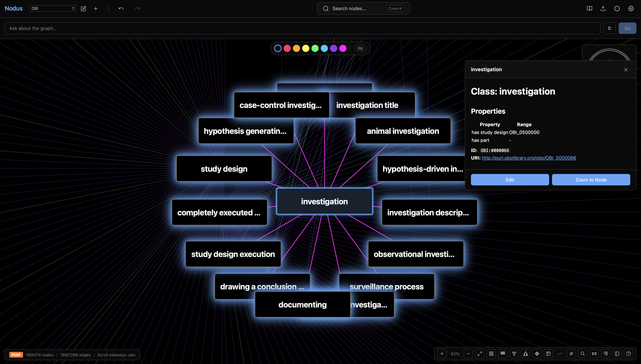Click the Edit button in details panel
The height and width of the screenshot is (364, 641).
tap(510, 180)
